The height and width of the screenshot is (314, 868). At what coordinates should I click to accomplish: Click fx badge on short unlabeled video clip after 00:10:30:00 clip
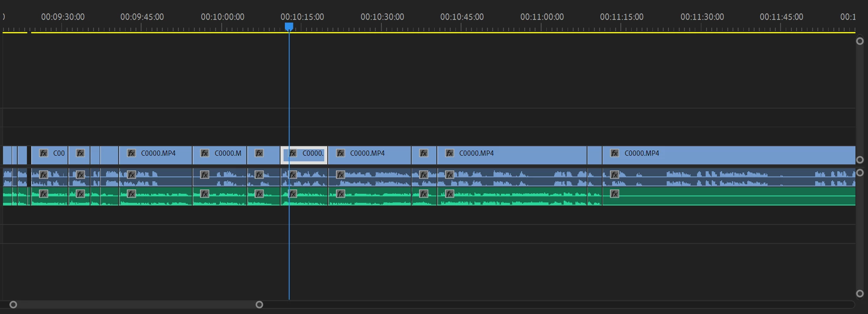pos(424,153)
